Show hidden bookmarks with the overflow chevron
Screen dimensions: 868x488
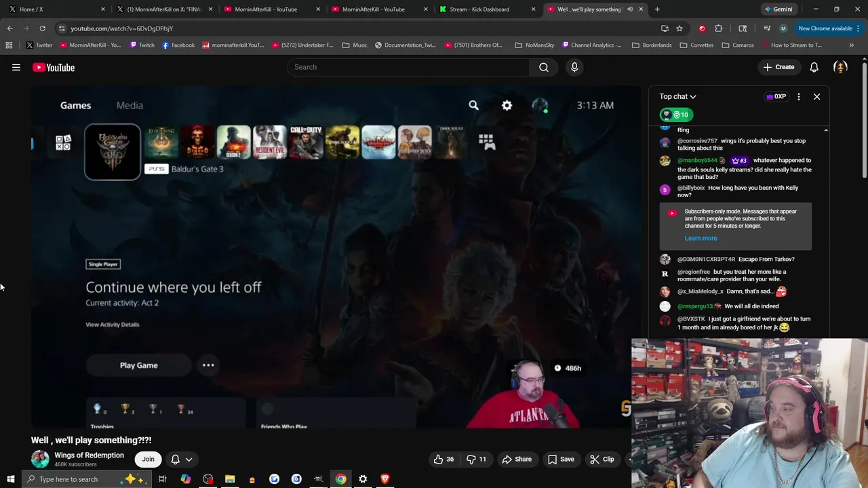851,45
